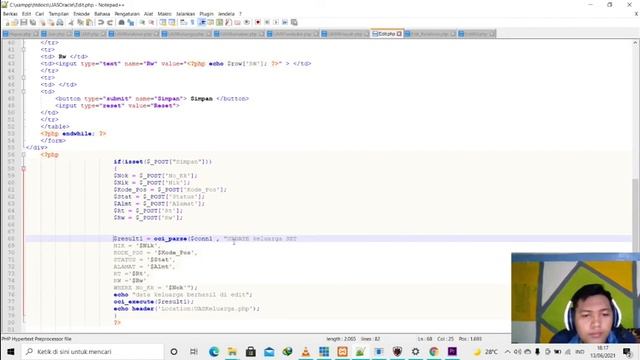Create a new file with the New toolbar icon
The width and height of the screenshot is (640, 360).
coord(7,22)
